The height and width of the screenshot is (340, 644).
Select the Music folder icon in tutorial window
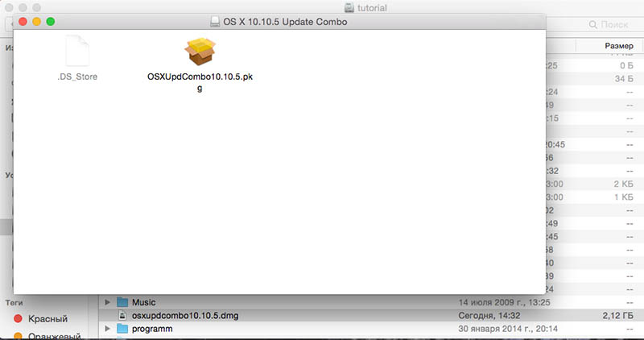point(122,302)
